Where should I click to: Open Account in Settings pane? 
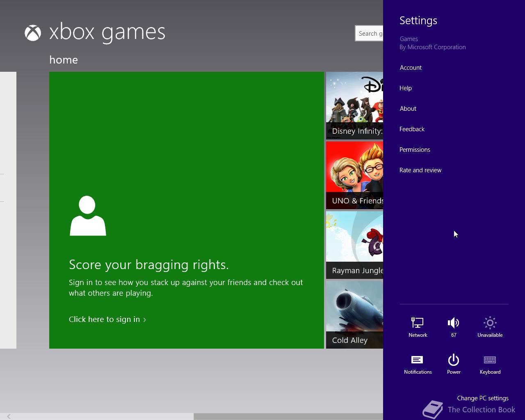coord(411,68)
